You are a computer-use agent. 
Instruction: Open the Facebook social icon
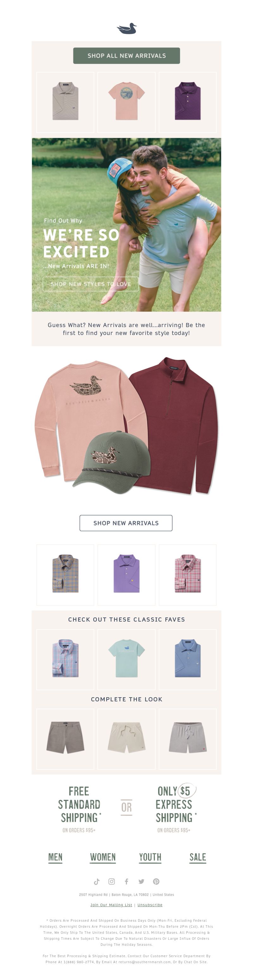[126, 881]
